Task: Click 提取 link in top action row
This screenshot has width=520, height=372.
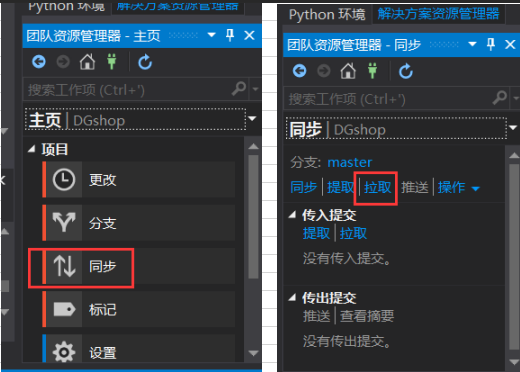Action: pos(340,187)
